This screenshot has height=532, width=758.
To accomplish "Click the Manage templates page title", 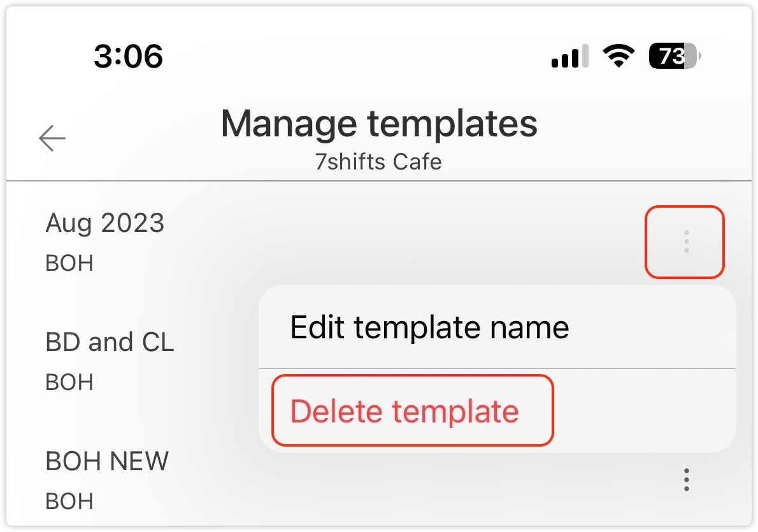I will (x=379, y=124).
